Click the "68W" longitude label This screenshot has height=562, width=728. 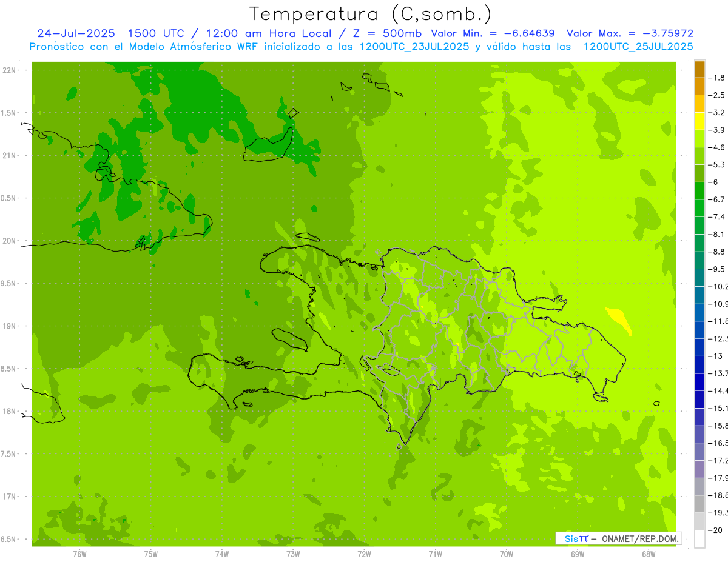(x=649, y=554)
